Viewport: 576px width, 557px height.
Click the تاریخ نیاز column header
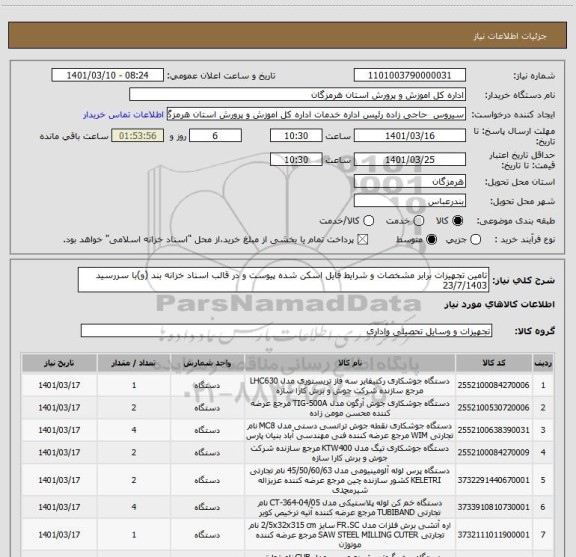(x=59, y=363)
